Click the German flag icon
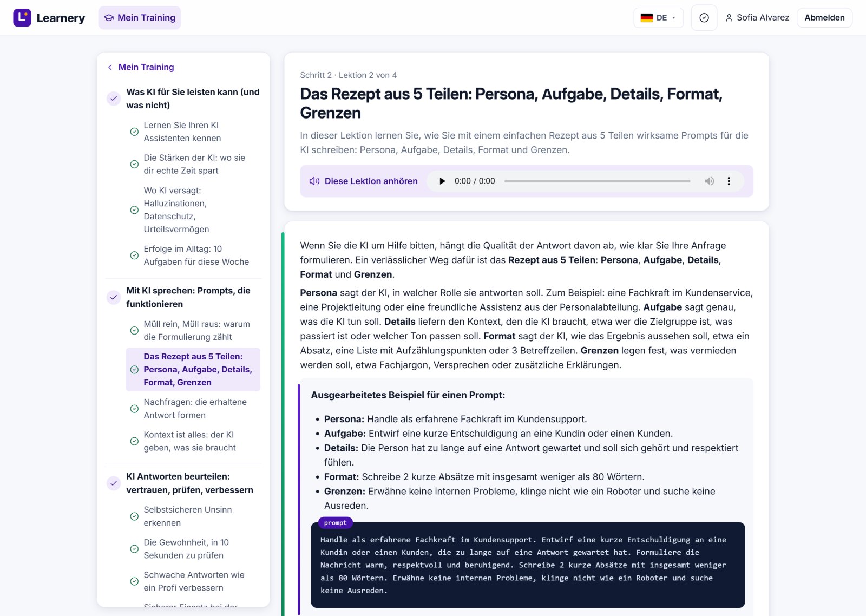Image resolution: width=866 pixels, height=616 pixels. tap(647, 18)
